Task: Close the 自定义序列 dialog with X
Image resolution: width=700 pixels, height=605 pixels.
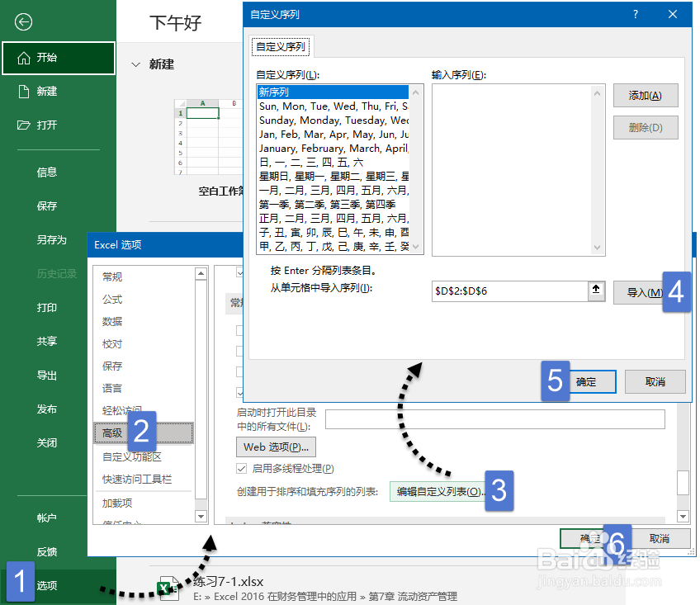Action: [x=673, y=14]
